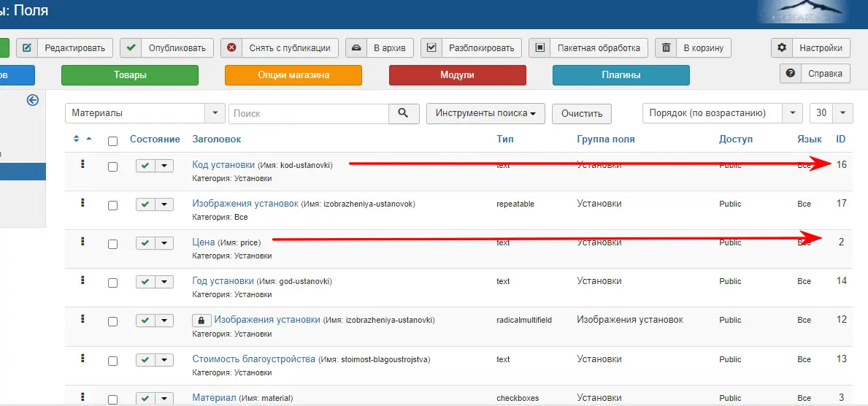This screenshot has width=868, height=406.
Task: Check the Материал row checkbox
Action: 113,400
